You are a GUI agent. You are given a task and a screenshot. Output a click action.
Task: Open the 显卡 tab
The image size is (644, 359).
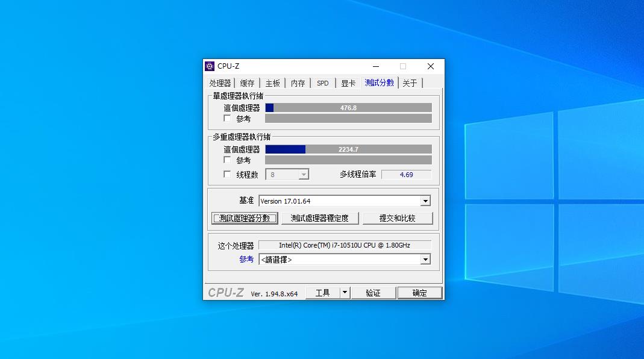point(347,83)
